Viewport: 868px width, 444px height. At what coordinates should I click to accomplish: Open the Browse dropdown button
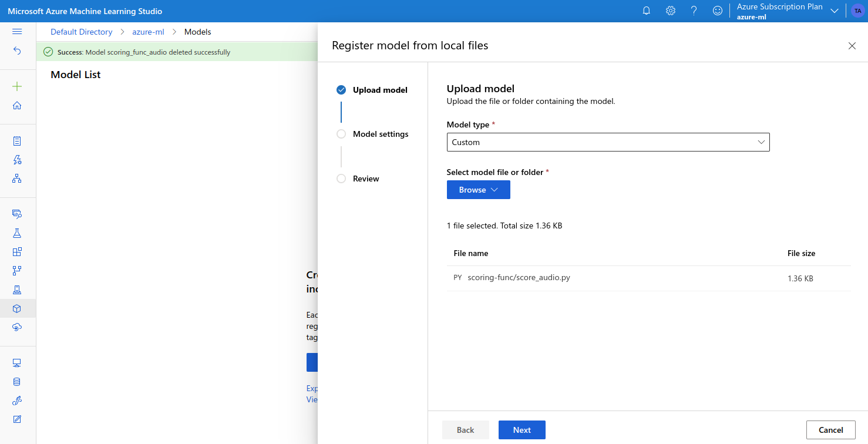click(x=478, y=190)
